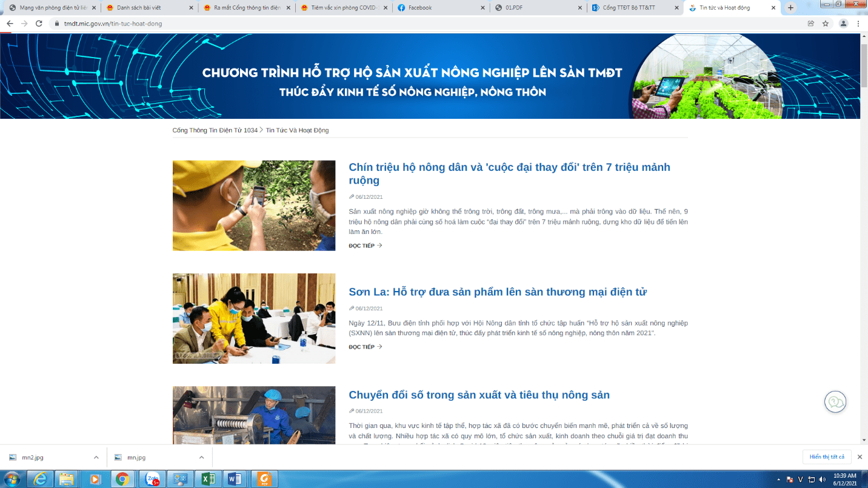Open Word from the taskbar

point(235,479)
